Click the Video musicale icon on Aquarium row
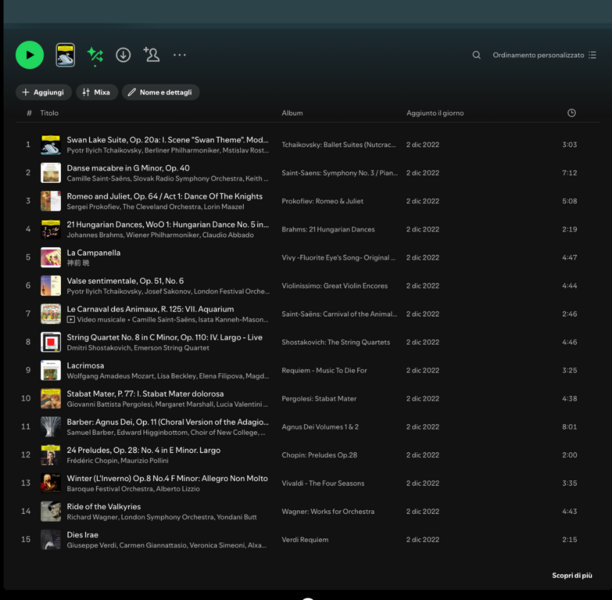Image resolution: width=612 pixels, height=600 pixels. (71, 319)
